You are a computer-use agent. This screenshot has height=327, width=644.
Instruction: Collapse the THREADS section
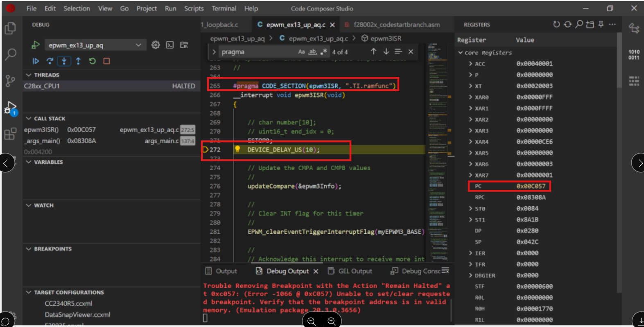29,75
